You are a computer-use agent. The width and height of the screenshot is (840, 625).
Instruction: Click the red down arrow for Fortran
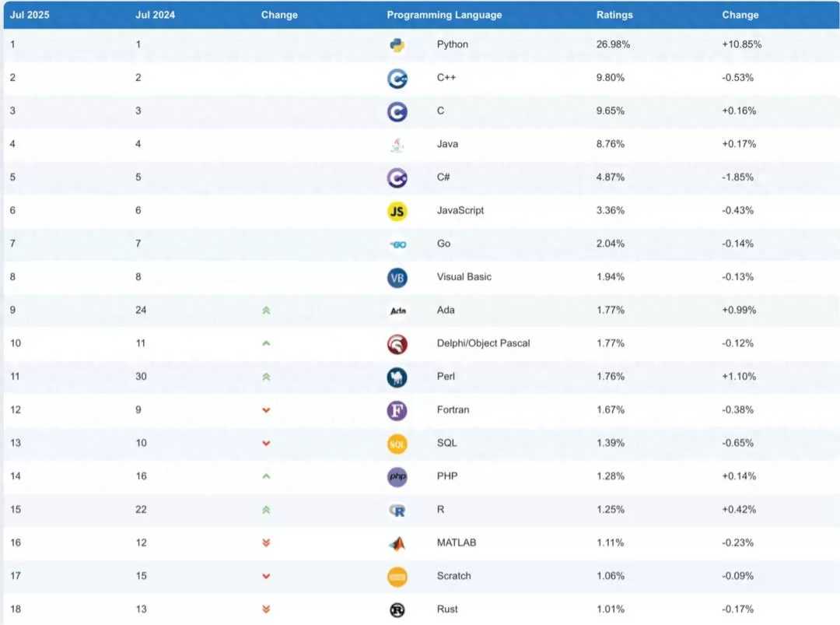tap(266, 410)
